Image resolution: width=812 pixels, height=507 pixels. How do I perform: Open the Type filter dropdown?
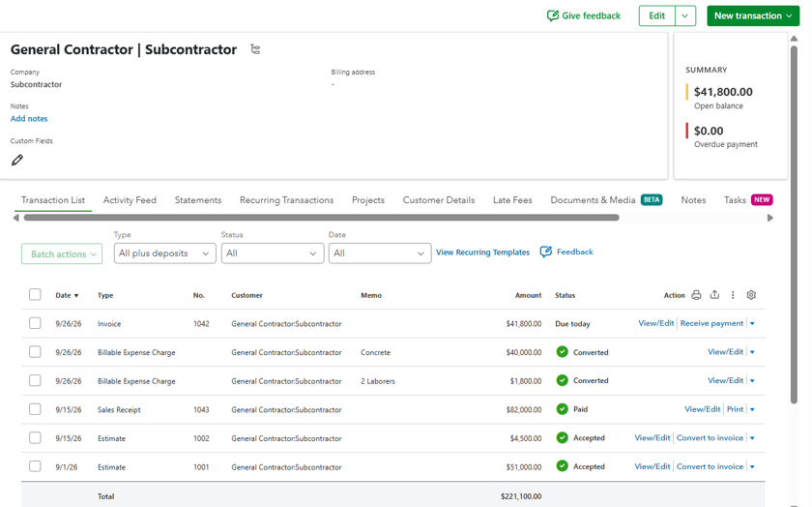164,253
